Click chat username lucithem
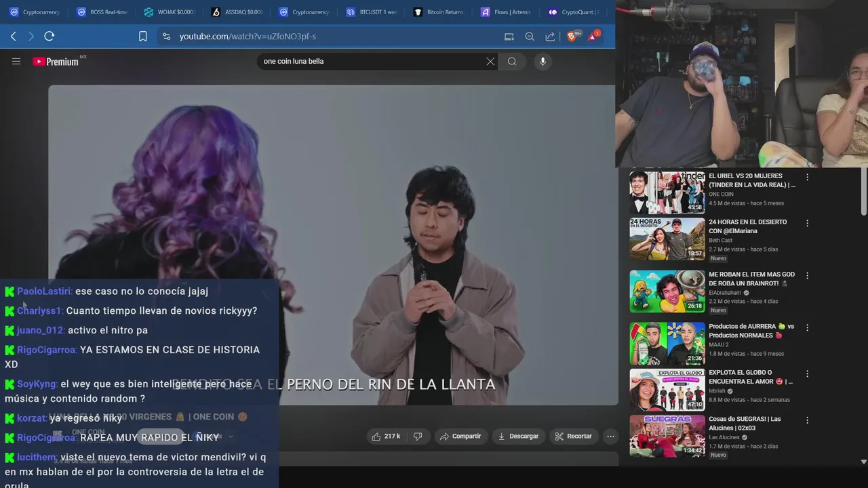868x488 pixels. (x=37, y=457)
